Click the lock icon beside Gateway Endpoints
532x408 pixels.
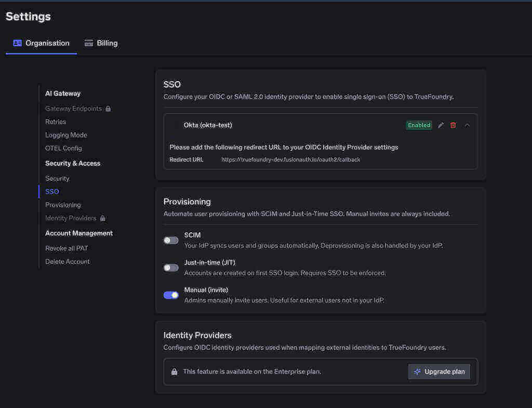coord(108,109)
